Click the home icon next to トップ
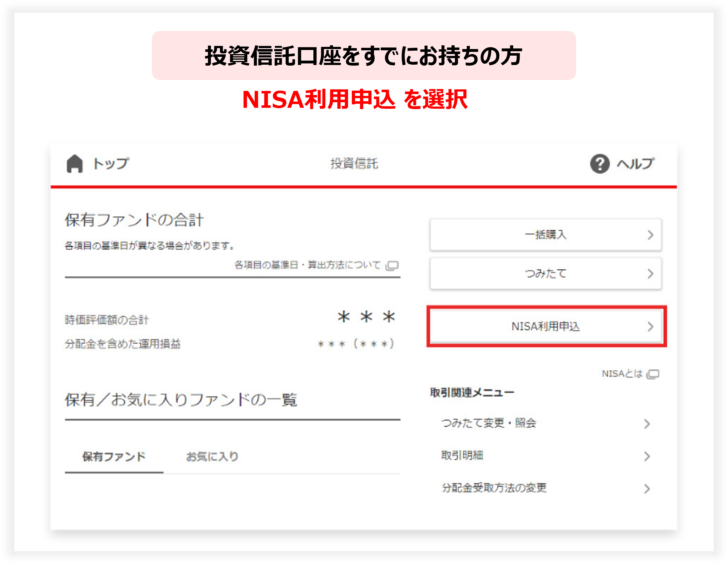Image resolution: width=728 pixels, height=564 pixels. click(75, 164)
